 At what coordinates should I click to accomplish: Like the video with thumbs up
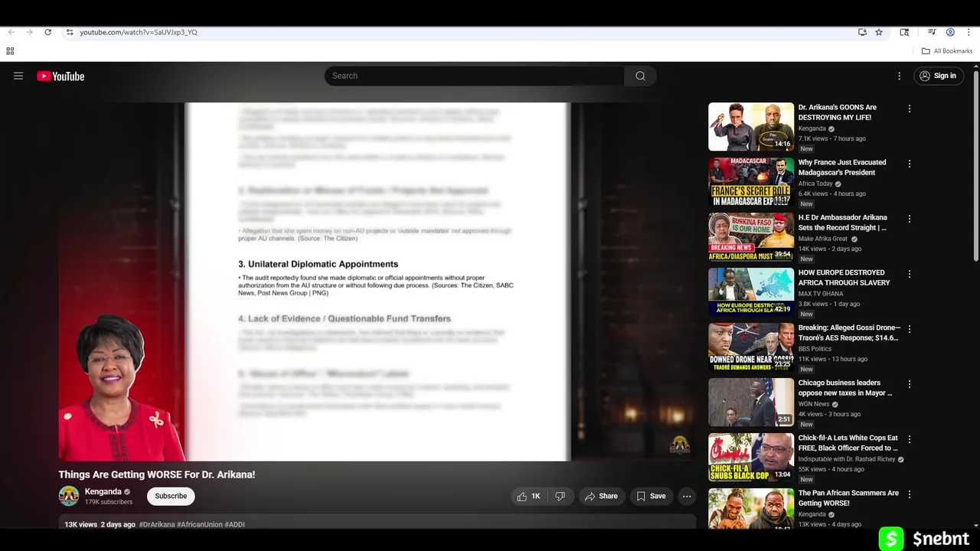click(x=528, y=496)
